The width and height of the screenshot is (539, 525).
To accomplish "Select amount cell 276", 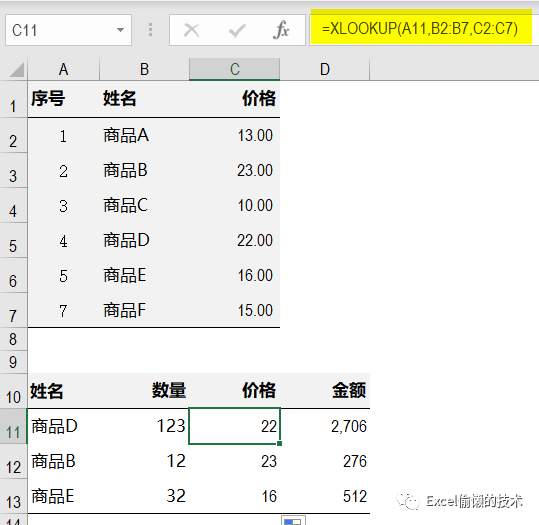I will pyautogui.click(x=325, y=461).
